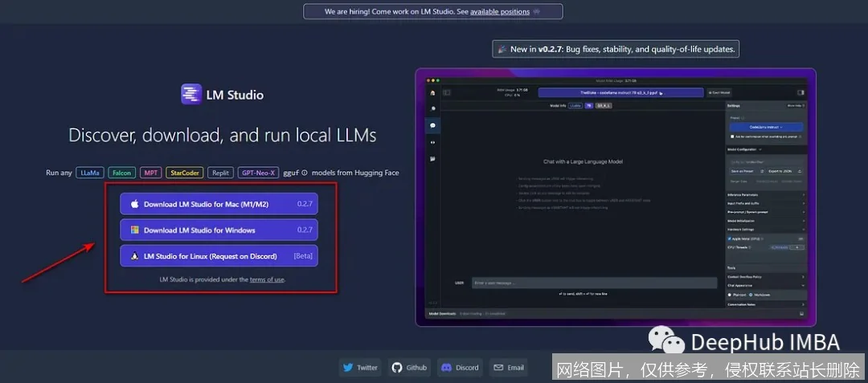The height and width of the screenshot is (383, 868).
Task: Expand the Model Configuration dropdown
Action: click(x=745, y=149)
